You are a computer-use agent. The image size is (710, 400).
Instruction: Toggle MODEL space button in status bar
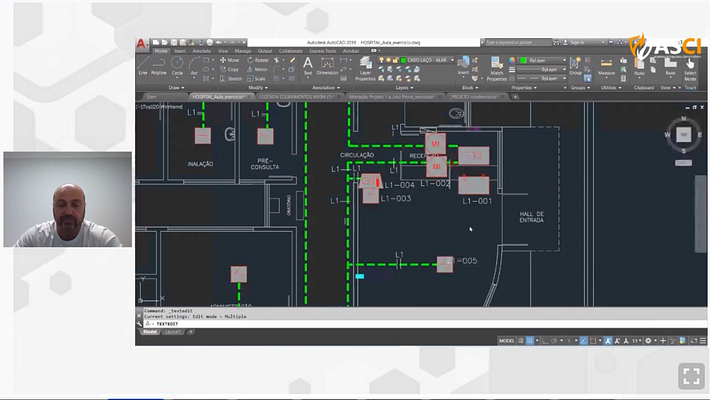pyautogui.click(x=506, y=341)
